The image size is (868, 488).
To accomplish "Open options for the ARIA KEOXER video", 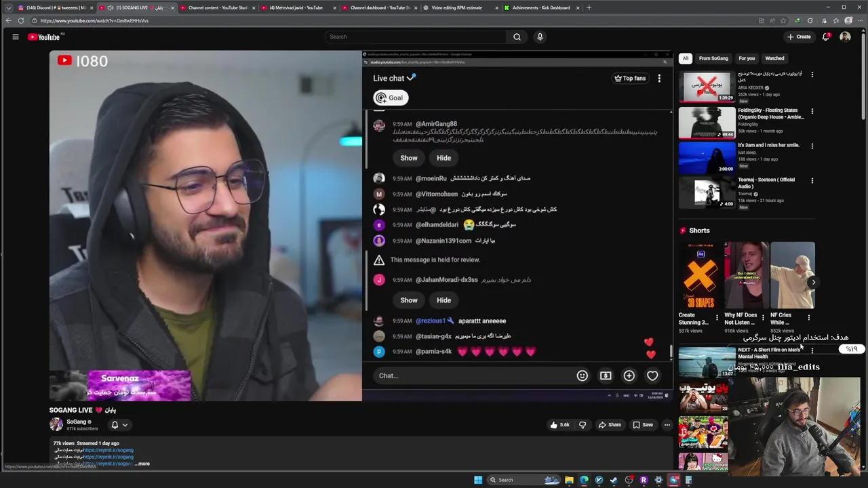I will [x=812, y=74].
